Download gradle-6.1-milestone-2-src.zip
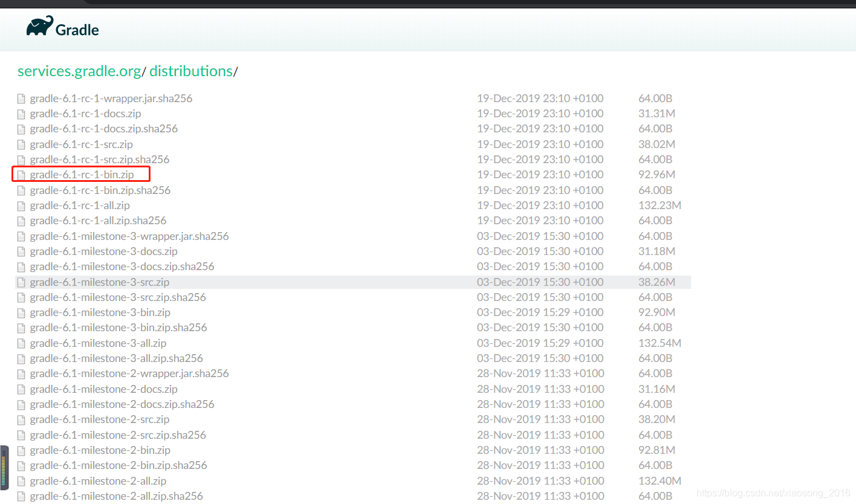This screenshot has height=504, width=856. 100,419
